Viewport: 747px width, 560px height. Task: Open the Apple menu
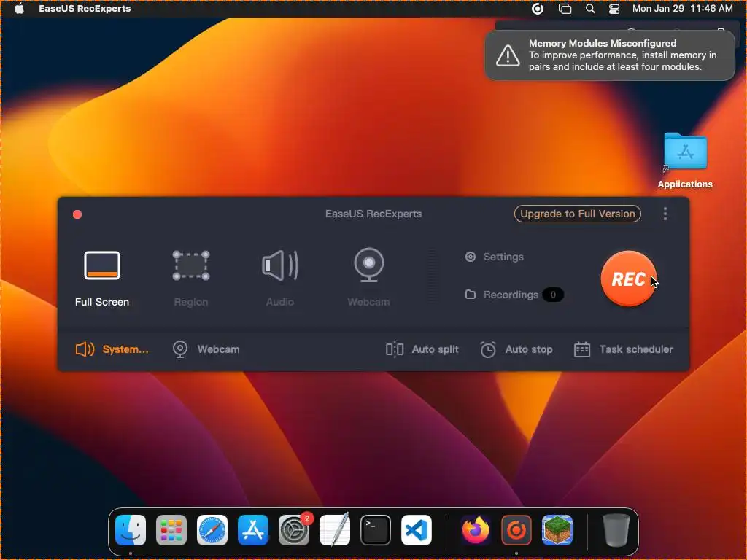point(19,9)
